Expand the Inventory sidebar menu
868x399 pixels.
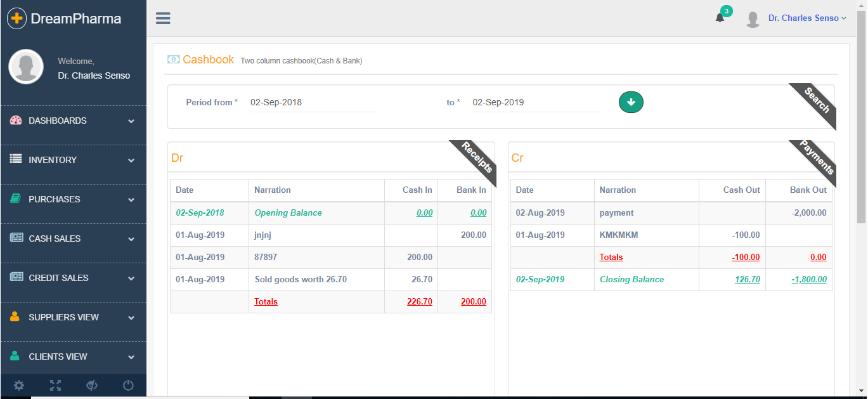point(73,160)
